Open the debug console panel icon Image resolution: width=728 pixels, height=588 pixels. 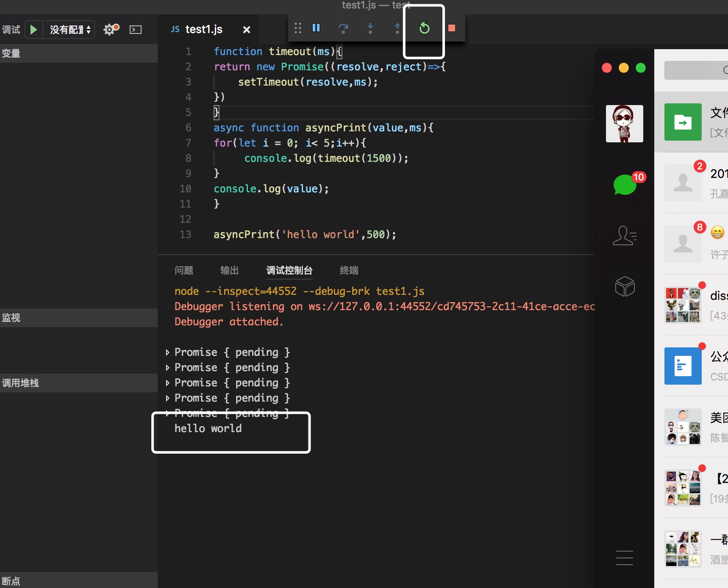[135, 29]
